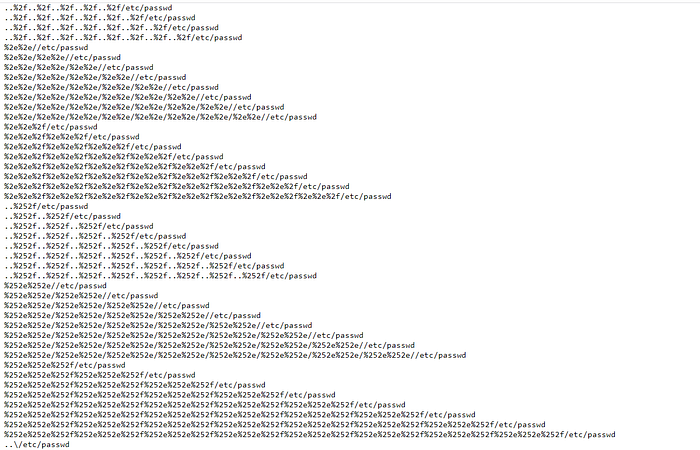Click the '..%252f' payload repeated eight times
The image size is (700, 450).
tap(161, 276)
